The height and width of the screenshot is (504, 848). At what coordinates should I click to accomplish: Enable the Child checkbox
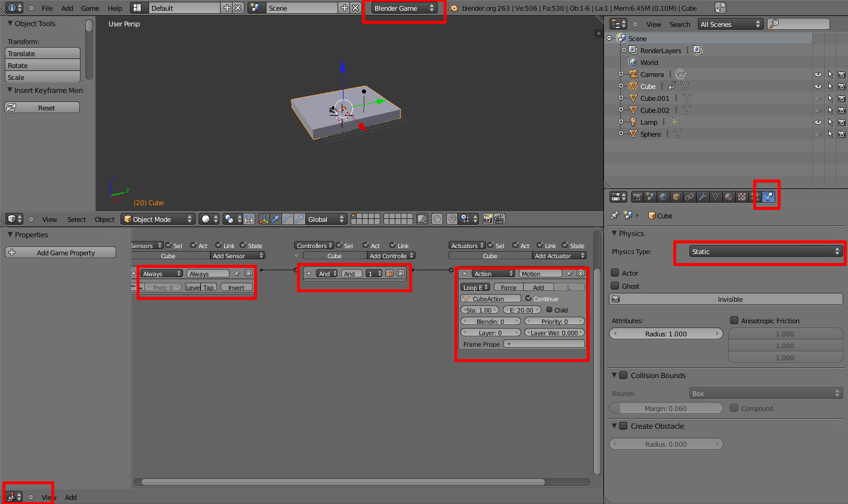(x=549, y=310)
